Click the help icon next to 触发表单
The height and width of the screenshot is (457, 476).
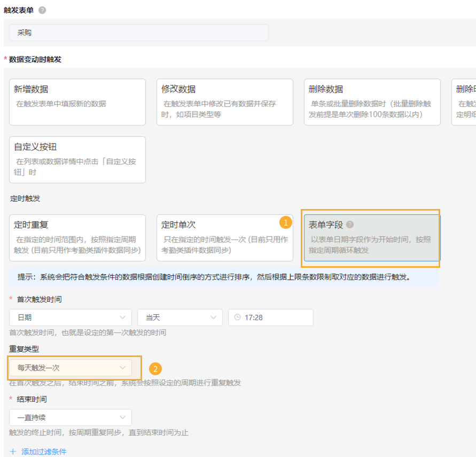point(42,10)
